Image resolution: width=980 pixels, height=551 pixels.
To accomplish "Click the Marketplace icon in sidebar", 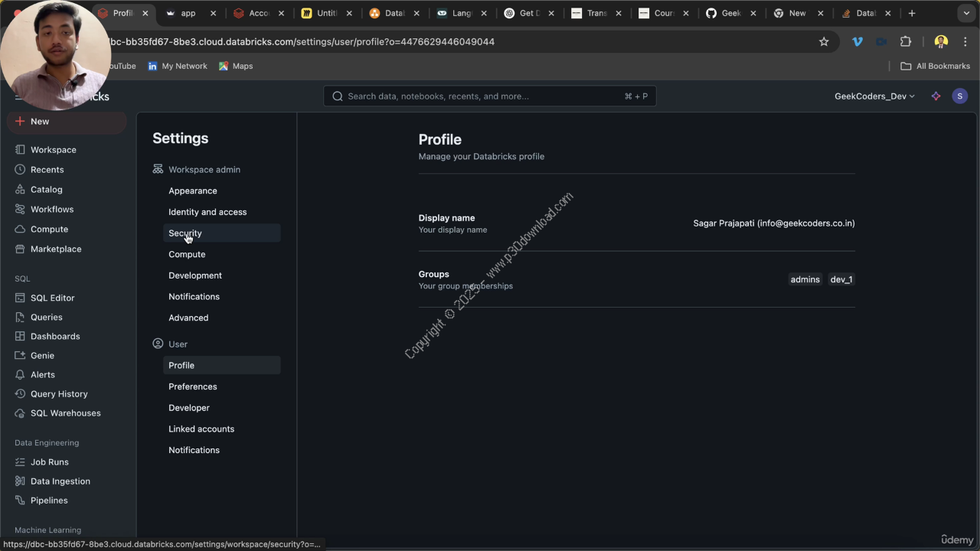I will pyautogui.click(x=20, y=249).
